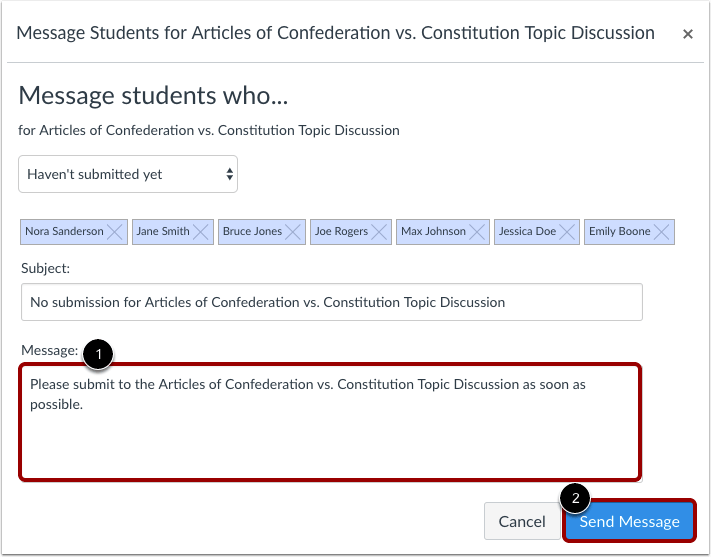Remove Max Johnson from recipients
The height and width of the screenshot is (557, 711).
478,232
